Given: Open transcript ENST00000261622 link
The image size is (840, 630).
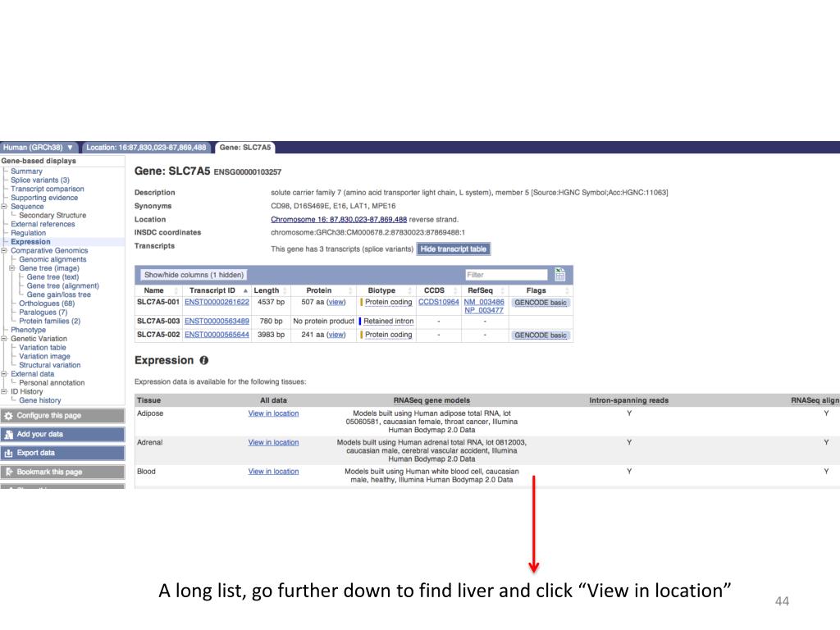Looking at the screenshot, I should tap(217, 303).
